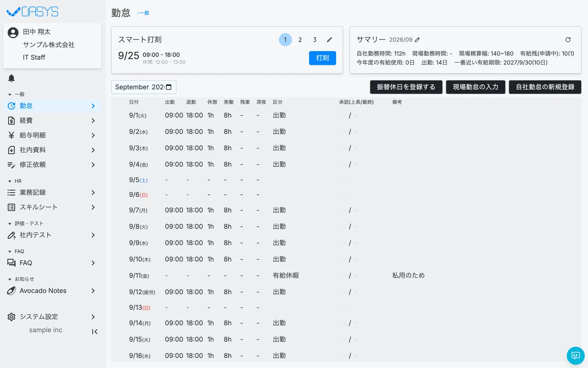Collapse the お知らせ sidebar section

pos(10,279)
